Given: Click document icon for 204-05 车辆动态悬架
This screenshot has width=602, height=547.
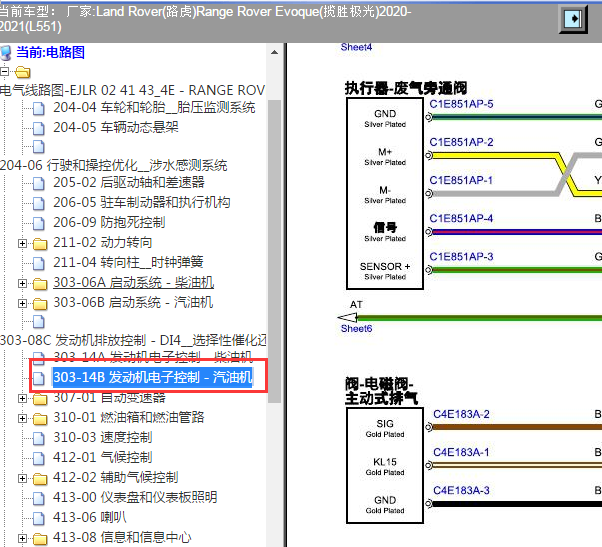Looking at the screenshot, I should click(x=39, y=128).
